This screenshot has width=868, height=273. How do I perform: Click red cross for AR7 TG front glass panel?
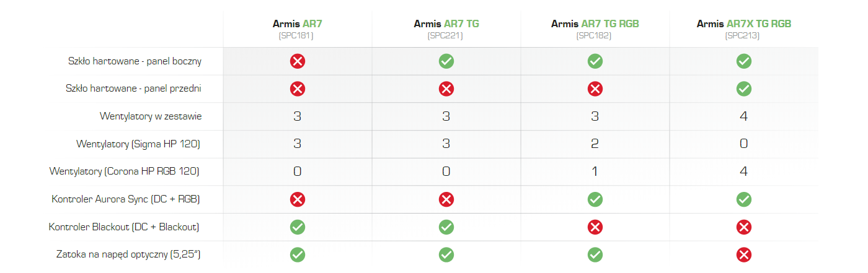pyautogui.click(x=446, y=89)
